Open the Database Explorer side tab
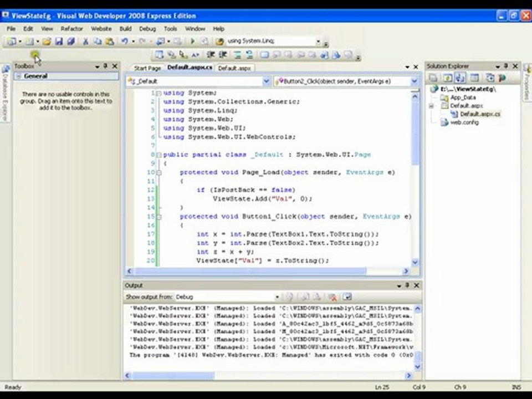Screen dimensions: 532x399 (5, 93)
